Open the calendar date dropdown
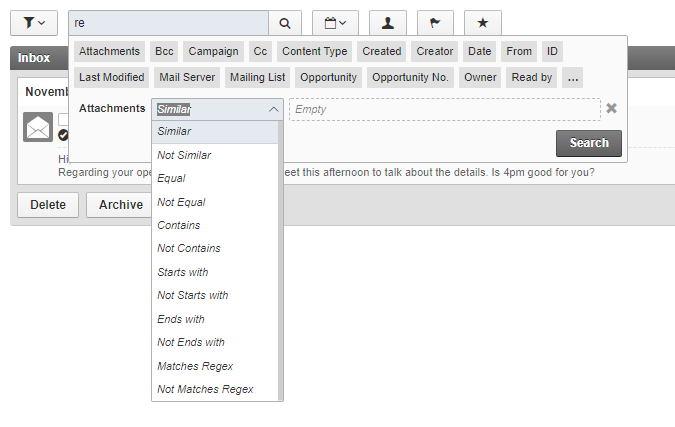This screenshot has width=675, height=427. tap(335, 22)
